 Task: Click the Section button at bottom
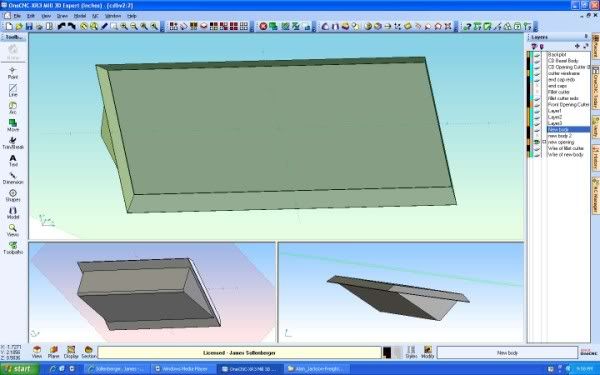(88, 352)
